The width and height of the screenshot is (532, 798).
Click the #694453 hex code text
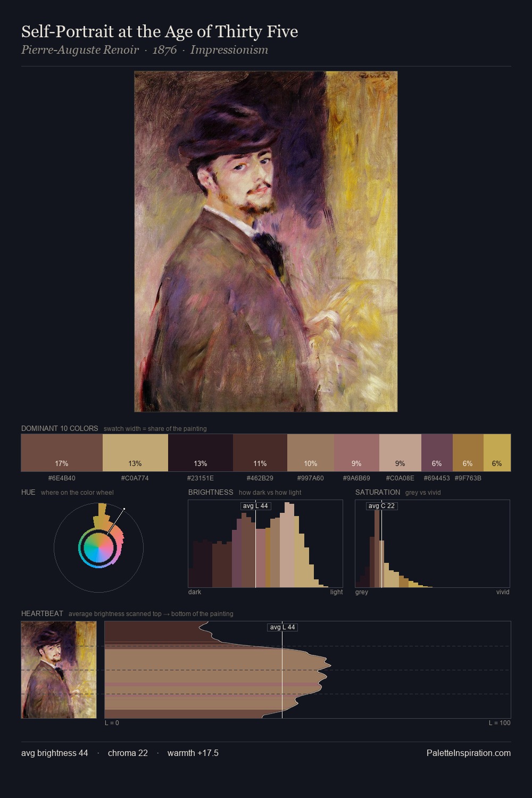coord(437,478)
